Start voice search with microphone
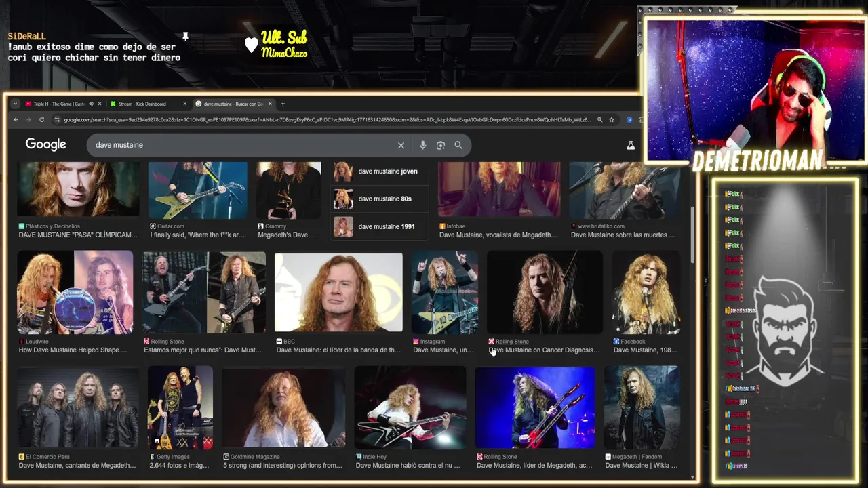 pyautogui.click(x=422, y=145)
